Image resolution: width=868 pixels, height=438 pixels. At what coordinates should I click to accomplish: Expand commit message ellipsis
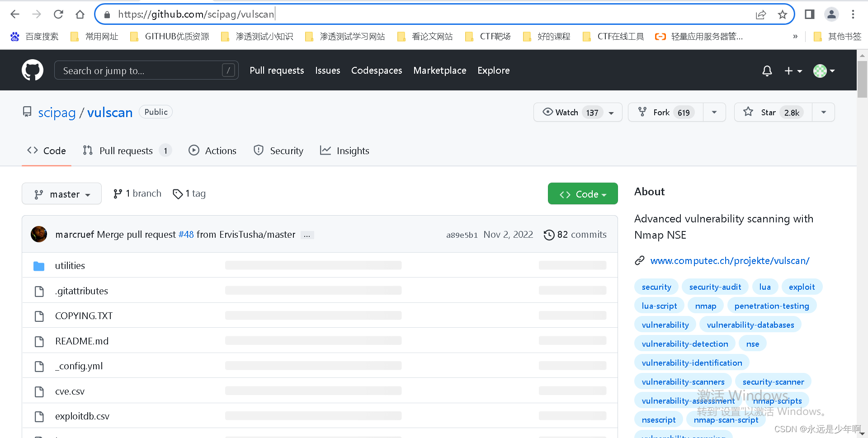(x=307, y=235)
